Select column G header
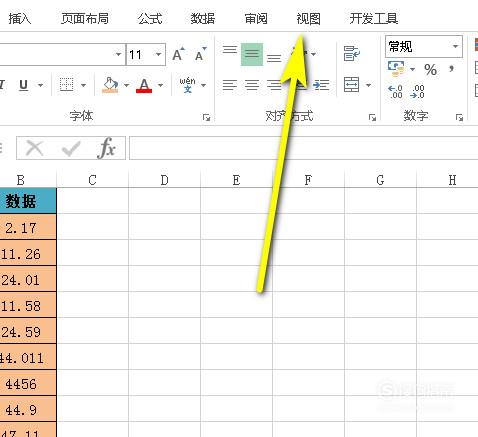The image size is (478, 437). pos(380,180)
